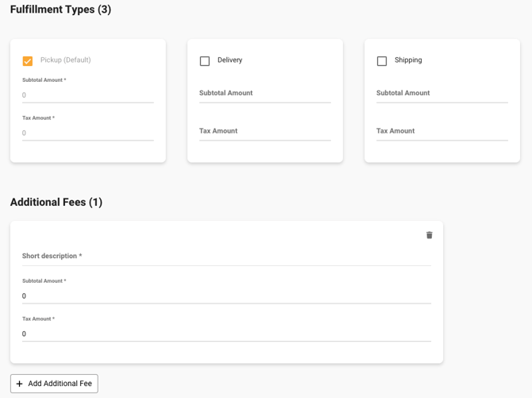Focus the Shipping Subtotal Amount field
Screen dimensions: 532x398
click(441, 93)
